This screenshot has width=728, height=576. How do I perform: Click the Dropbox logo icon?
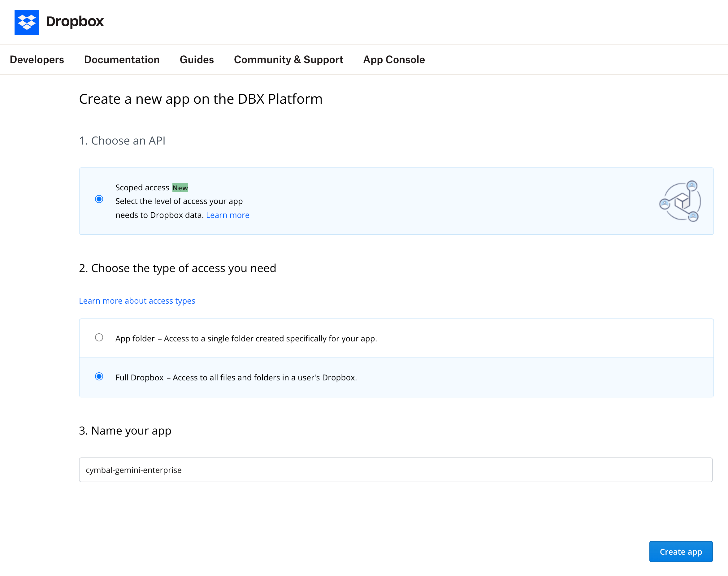coord(27,22)
